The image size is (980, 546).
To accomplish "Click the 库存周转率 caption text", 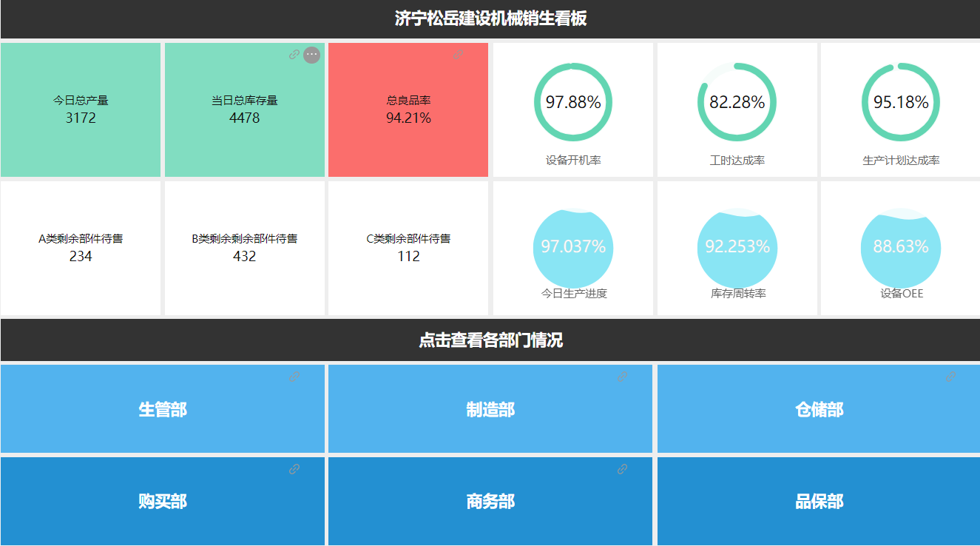I will coord(737,294).
